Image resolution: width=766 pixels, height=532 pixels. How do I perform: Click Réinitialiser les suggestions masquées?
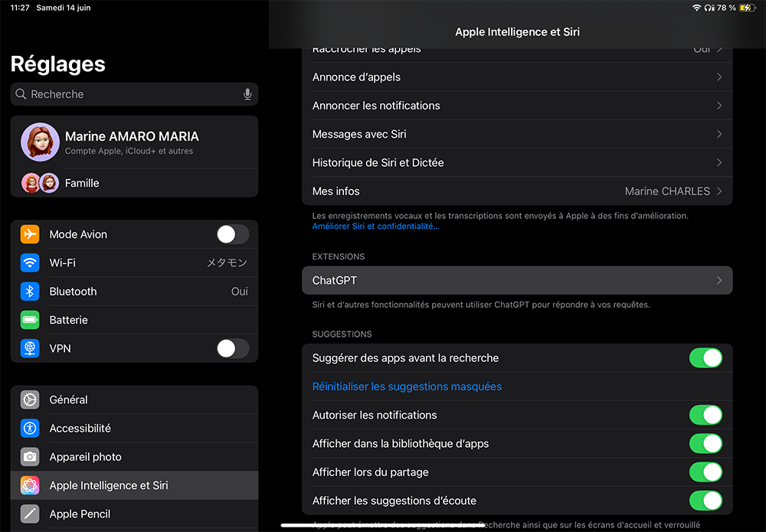coord(407,387)
